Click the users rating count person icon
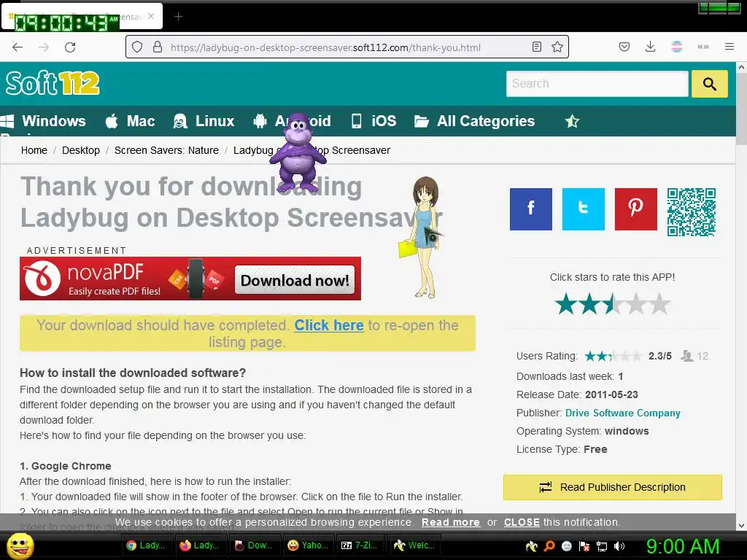Viewport: 747px width, 560px height. click(x=686, y=356)
